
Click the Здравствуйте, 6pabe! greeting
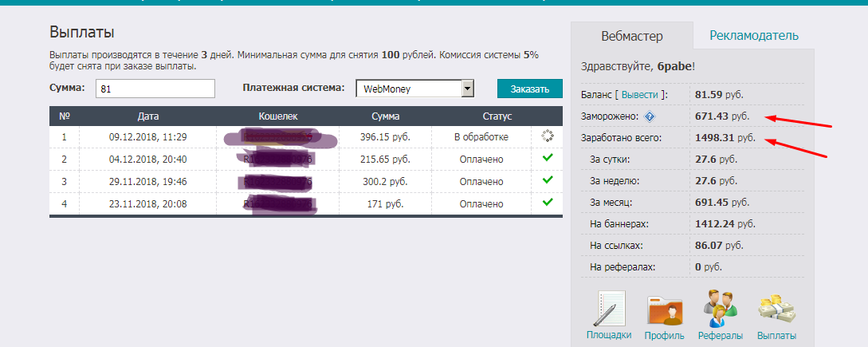click(638, 67)
